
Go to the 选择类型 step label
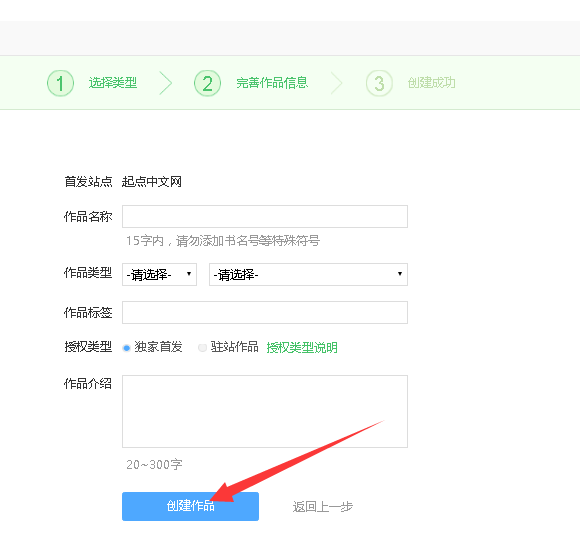[113, 83]
